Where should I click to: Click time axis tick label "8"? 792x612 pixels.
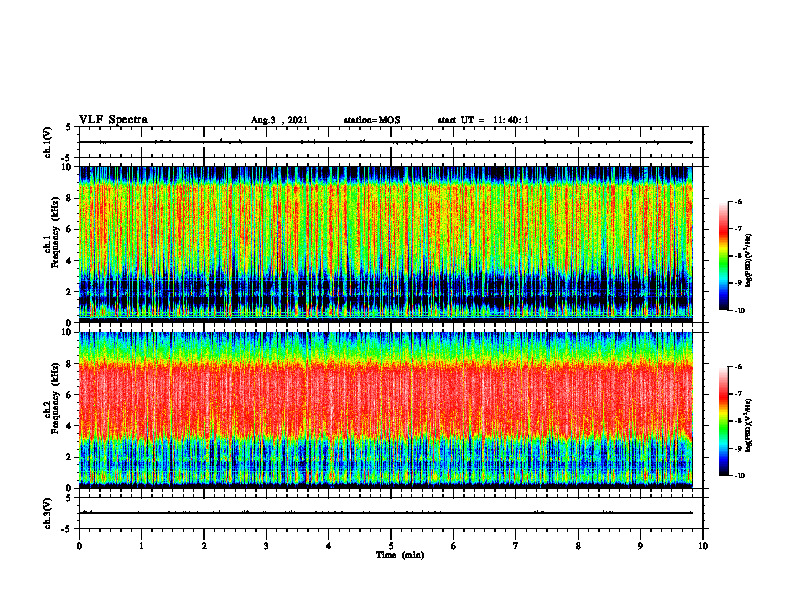(578, 546)
